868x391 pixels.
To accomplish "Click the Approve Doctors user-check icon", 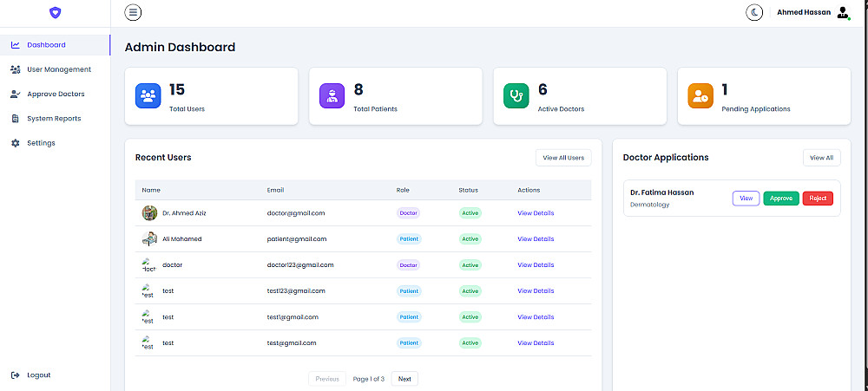I will point(16,94).
